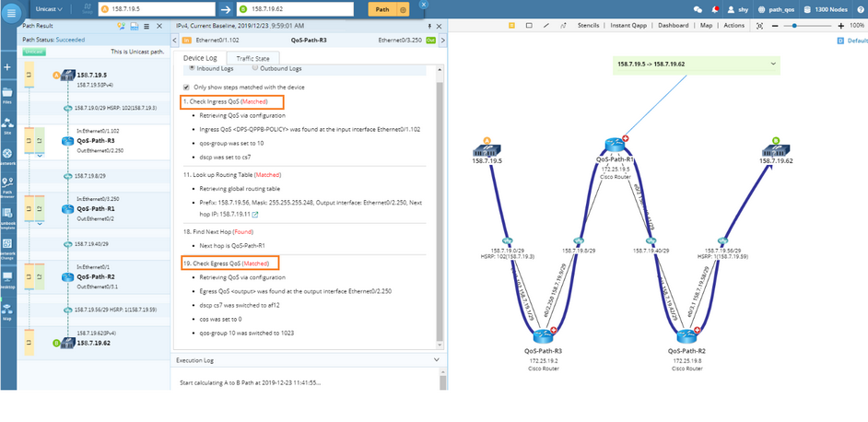The image size is (868, 422).
Task: Pin the device log panel
Action: coord(429,26)
